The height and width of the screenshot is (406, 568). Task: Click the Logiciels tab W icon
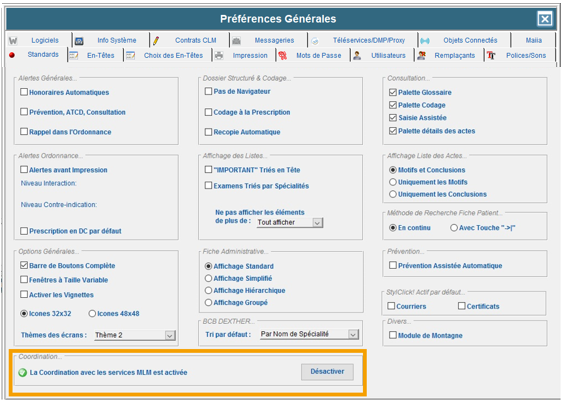point(13,41)
